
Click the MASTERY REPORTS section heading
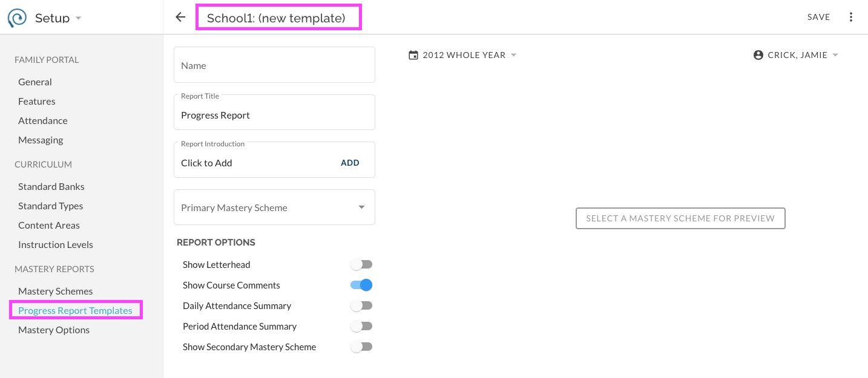click(54, 269)
